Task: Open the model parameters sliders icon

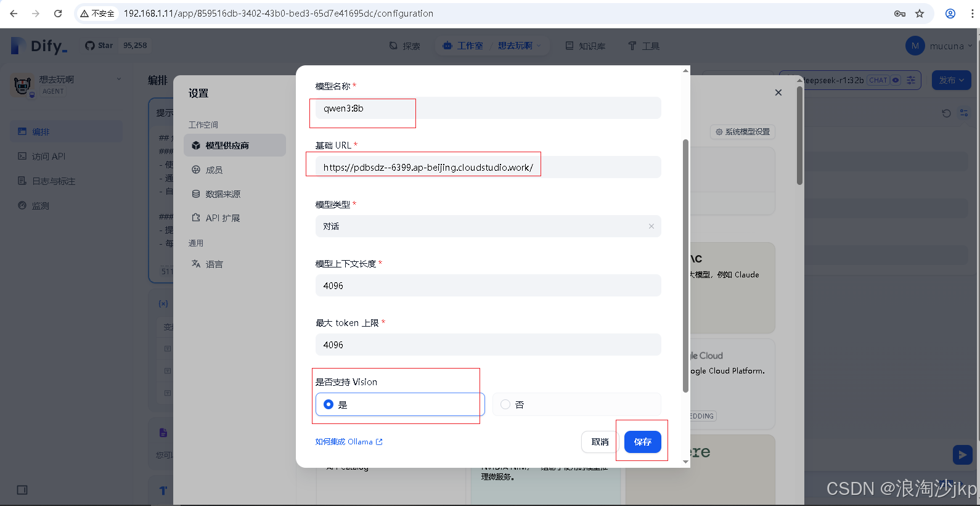Action: 911,80
